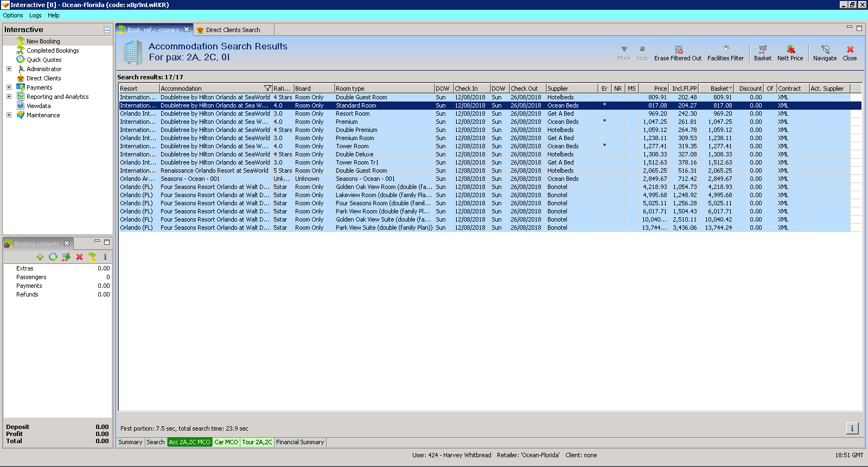Close the accommodation search results
This screenshot has width=868, height=467.
coord(850,53)
